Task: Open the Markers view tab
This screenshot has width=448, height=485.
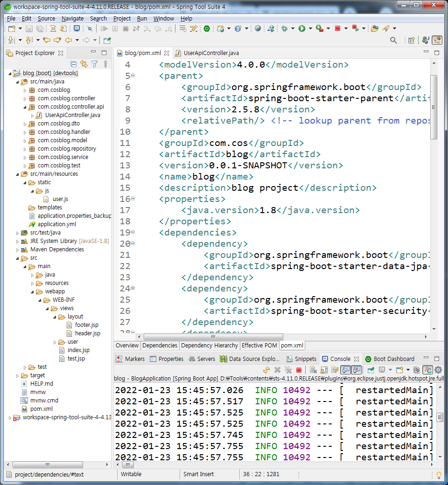Action: point(130,359)
